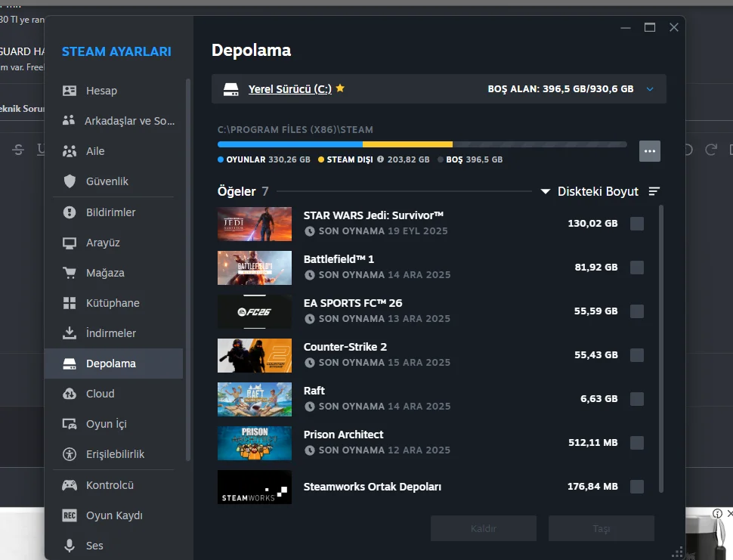733x560 pixels.
Task: Click the blue games portion of storage bar
Action: [290, 144]
